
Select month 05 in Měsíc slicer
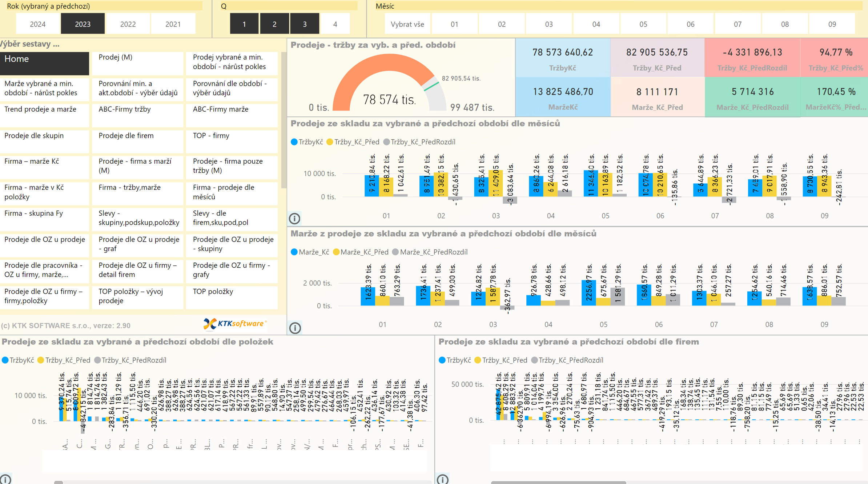[x=643, y=24]
